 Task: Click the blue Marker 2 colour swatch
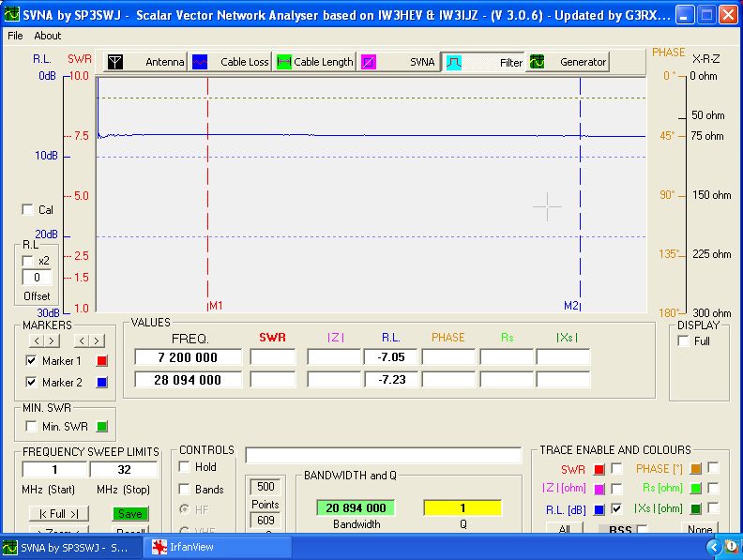(x=102, y=383)
